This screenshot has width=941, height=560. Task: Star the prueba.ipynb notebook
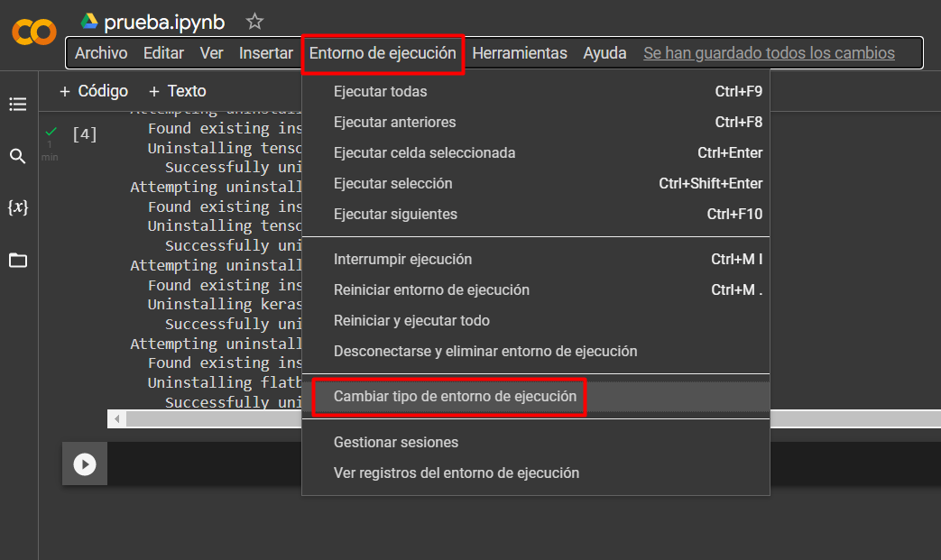pyautogui.click(x=255, y=22)
